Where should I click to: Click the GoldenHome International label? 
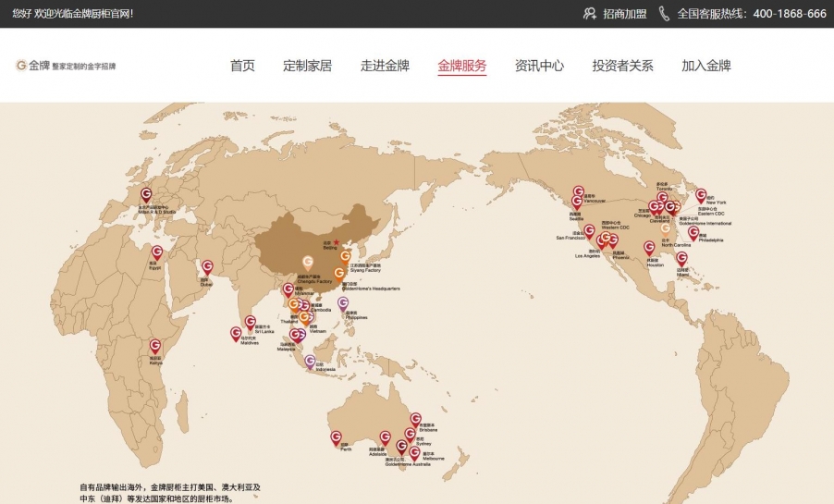point(705,223)
